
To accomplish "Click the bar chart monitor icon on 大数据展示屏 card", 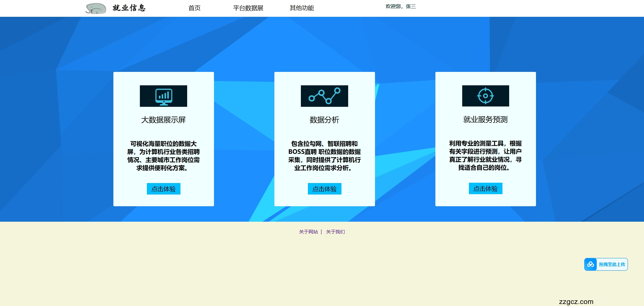I will tap(163, 96).
